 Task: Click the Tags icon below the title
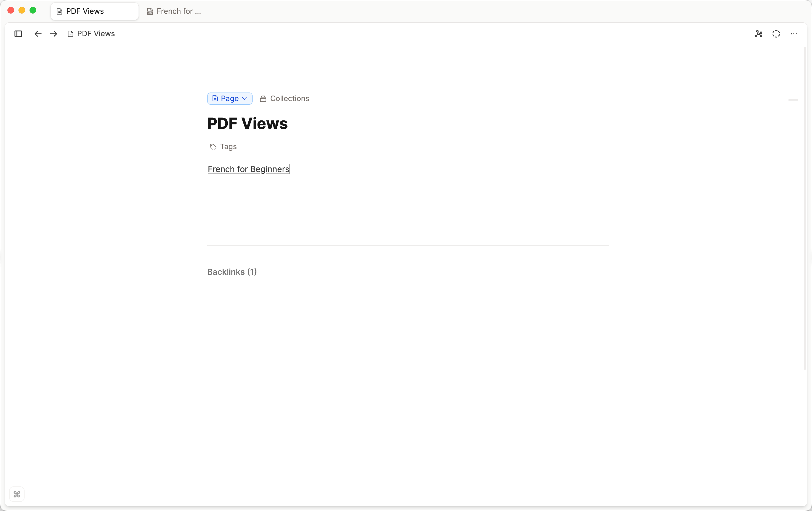[213, 147]
